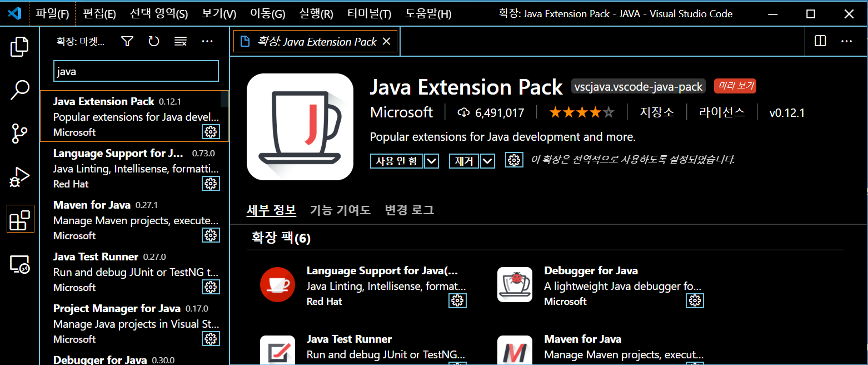Viewport: 868px width, 365px height.
Task: Click the red Language Support Java icon
Action: (277, 285)
